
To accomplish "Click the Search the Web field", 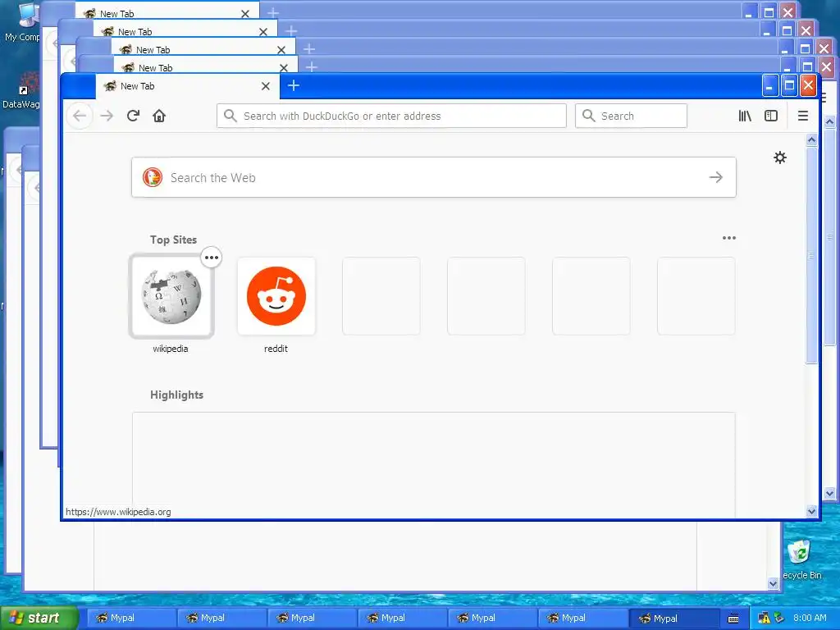I will (434, 177).
